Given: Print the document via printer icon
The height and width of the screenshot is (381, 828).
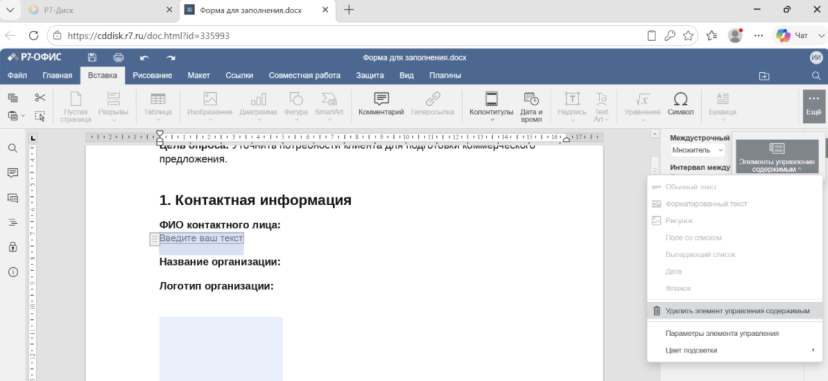Looking at the screenshot, I should (119, 58).
